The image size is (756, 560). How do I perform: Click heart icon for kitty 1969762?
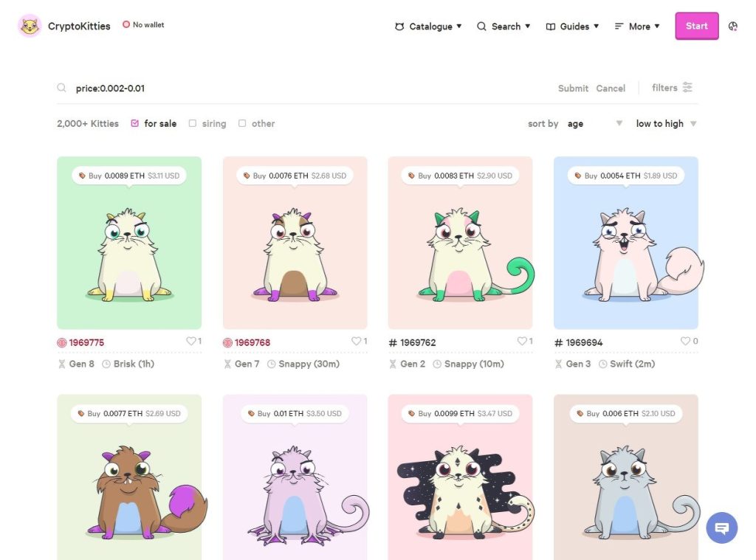pos(522,341)
